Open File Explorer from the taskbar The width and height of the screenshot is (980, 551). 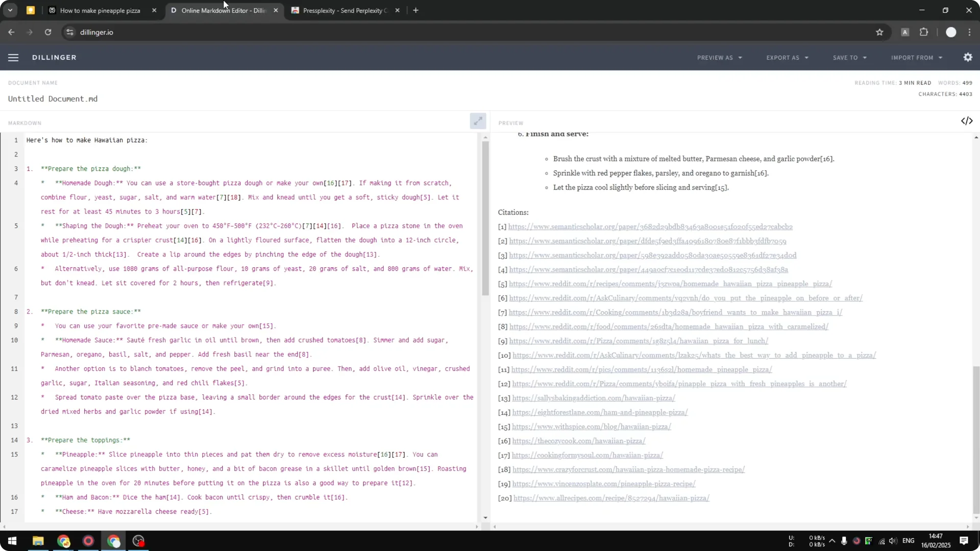point(38,541)
